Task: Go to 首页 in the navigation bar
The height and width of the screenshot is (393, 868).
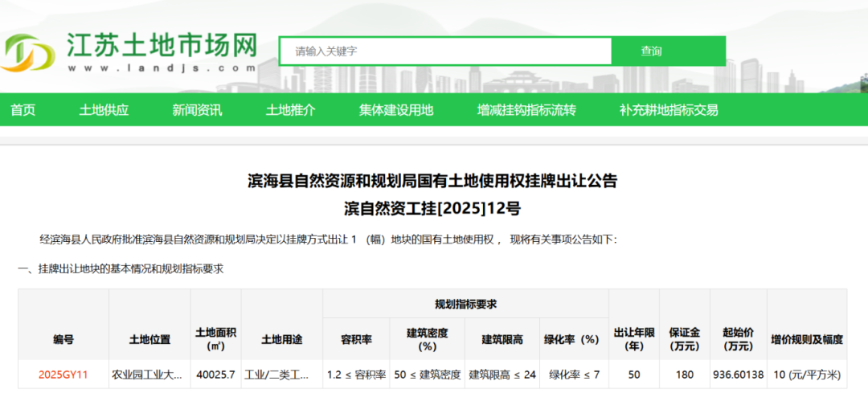Action: [x=23, y=110]
